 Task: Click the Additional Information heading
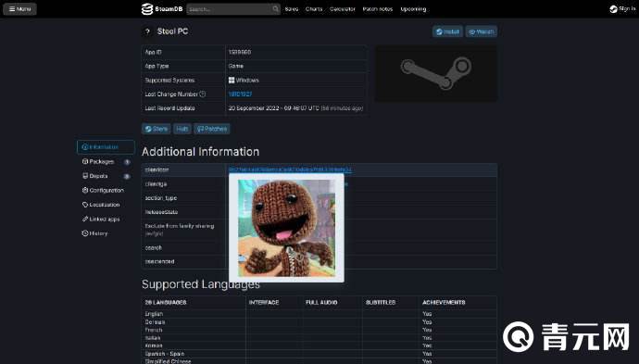(201, 152)
